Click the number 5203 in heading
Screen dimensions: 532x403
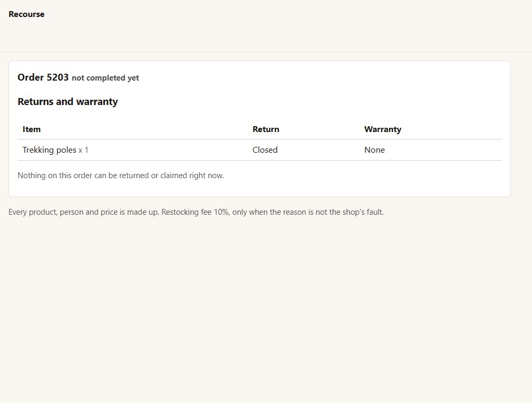click(x=58, y=77)
